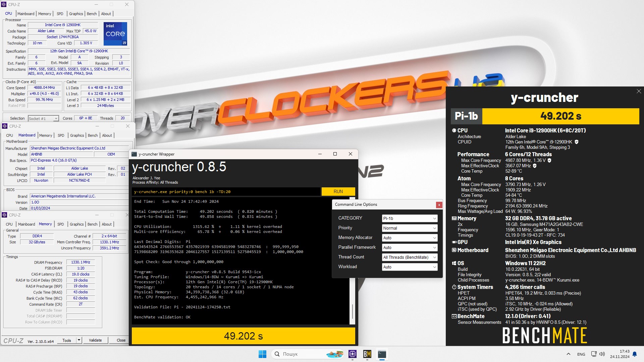The height and width of the screenshot is (362, 644).
Task: Click the y-cruncher Wrapper title bar icon
Action: coord(135,154)
